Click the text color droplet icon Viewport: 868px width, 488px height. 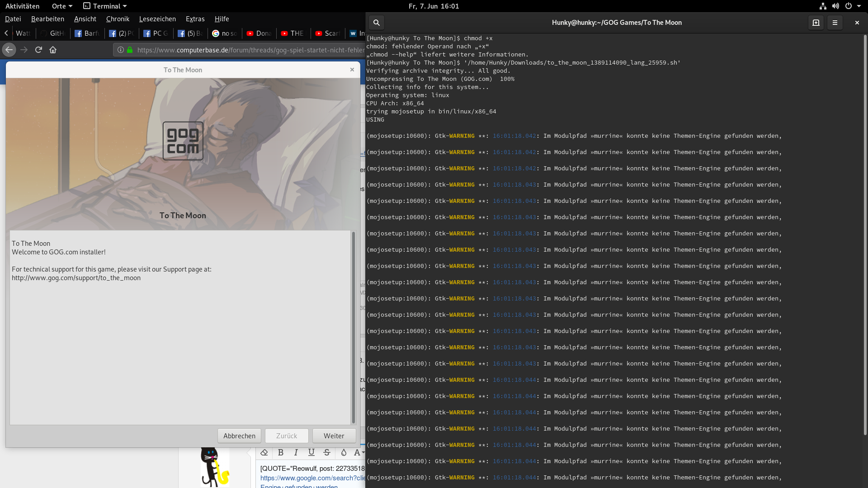click(344, 452)
